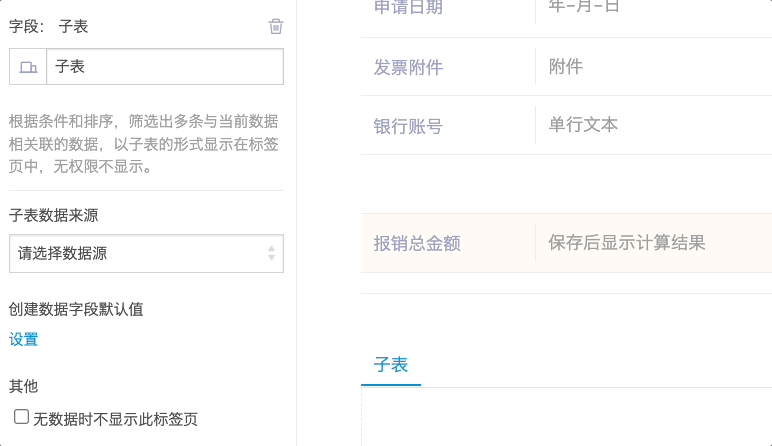Screen dimensions: 772x446
Task: Click the data source dropdown arrows
Action: 271,253
